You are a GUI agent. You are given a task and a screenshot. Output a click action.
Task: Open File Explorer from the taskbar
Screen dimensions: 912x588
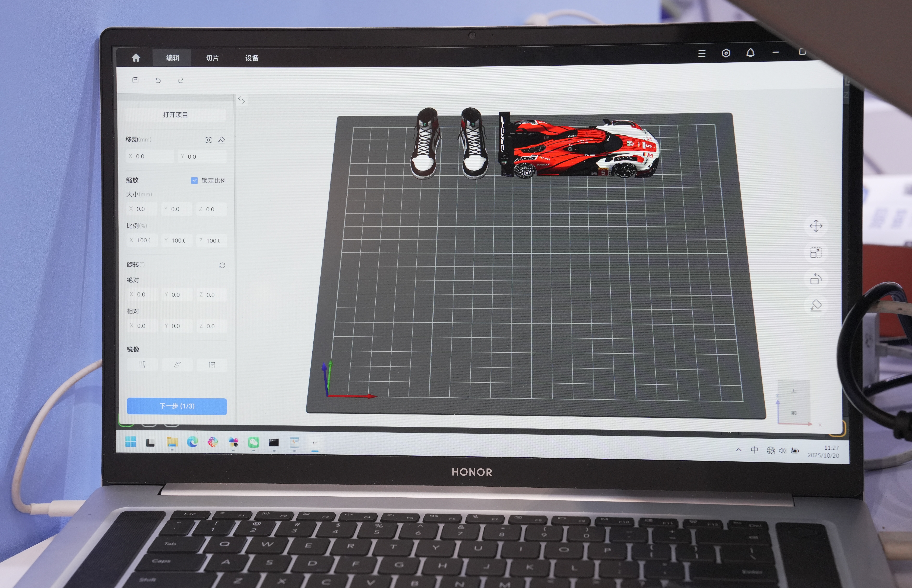coord(172,442)
